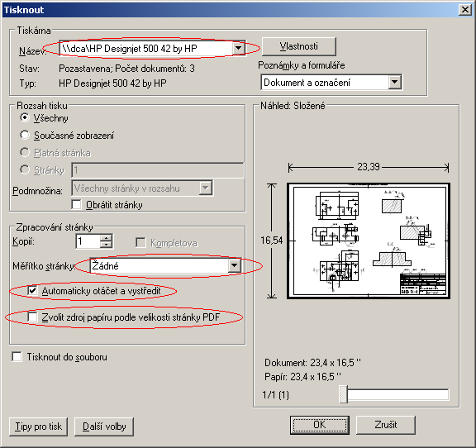476x448 pixels.
Task: Click the drawing preview thumbnail
Action: (x=369, y=241)
